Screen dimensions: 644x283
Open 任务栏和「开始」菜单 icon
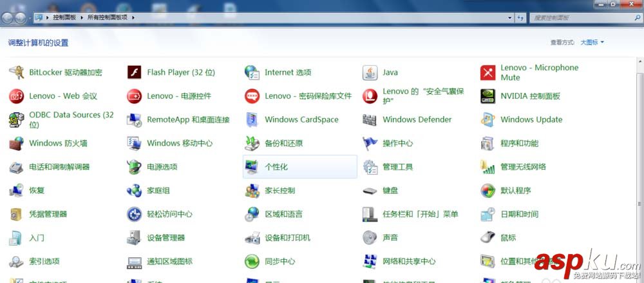(x=370, y=214)
